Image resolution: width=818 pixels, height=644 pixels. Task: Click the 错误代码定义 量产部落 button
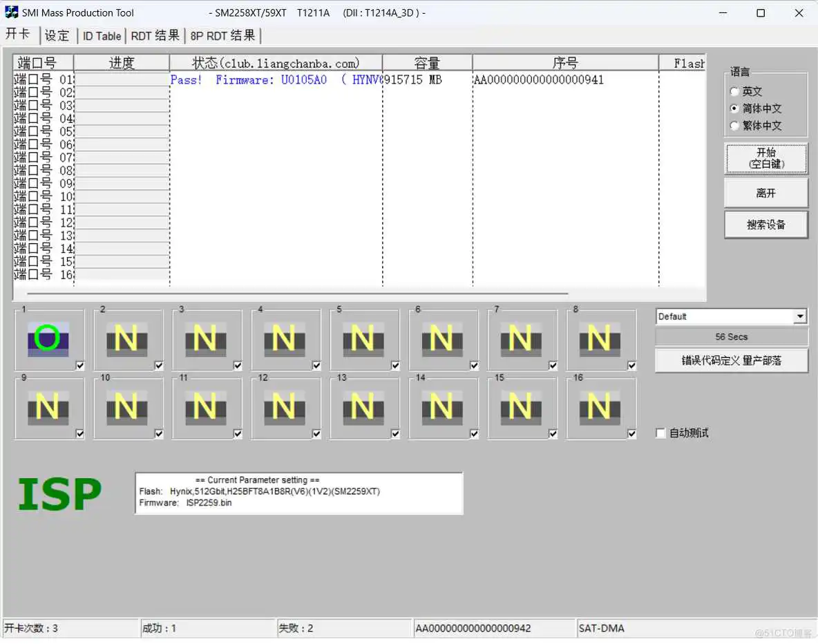click(x=731, y=361)
